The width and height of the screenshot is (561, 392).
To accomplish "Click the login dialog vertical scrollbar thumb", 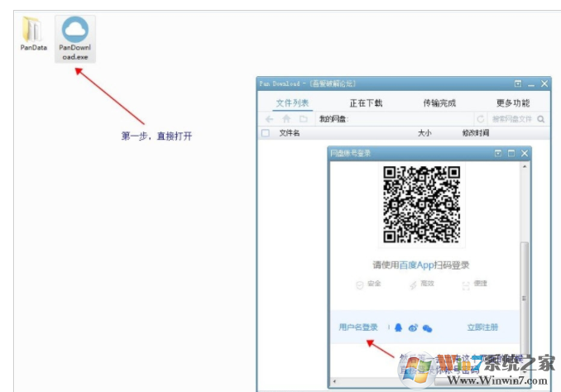I will click(525, 298).
